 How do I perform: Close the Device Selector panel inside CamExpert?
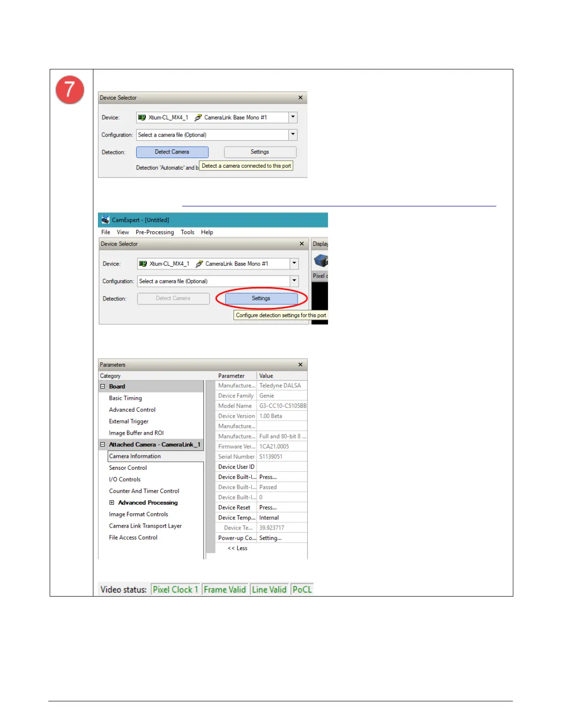[302, 244]
